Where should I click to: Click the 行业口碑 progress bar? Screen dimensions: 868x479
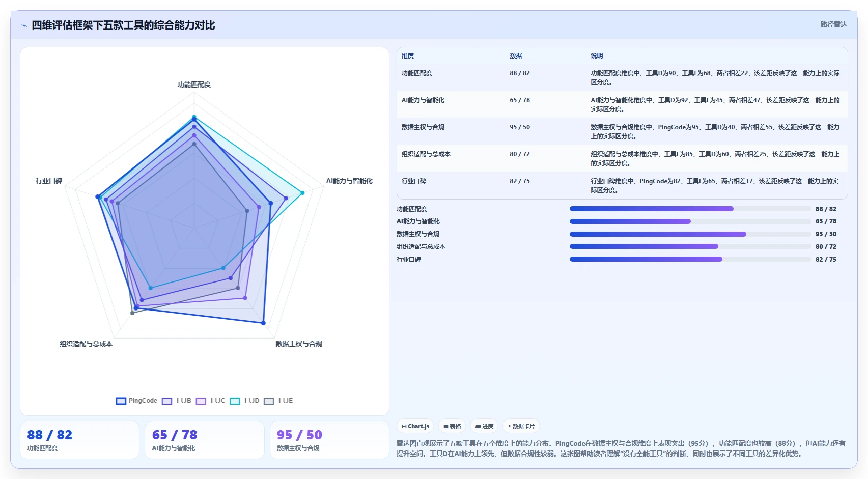pyautogui.click(x=690, y=259)
